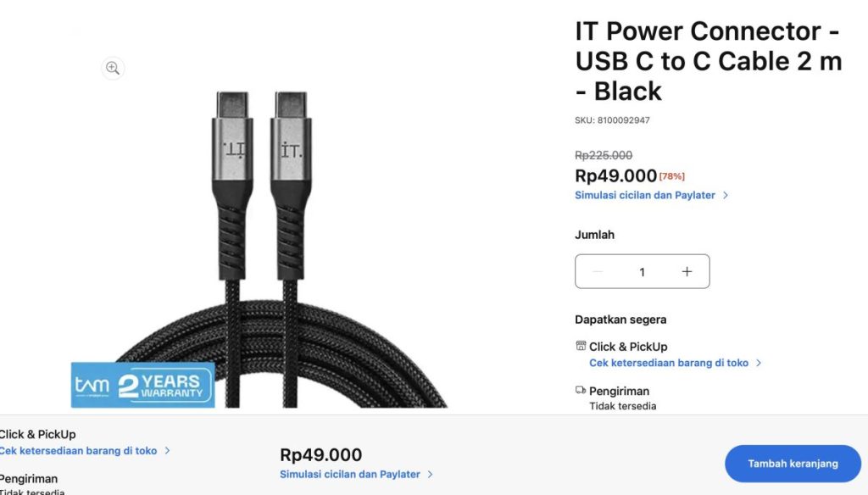The width and height of the screenshot is (868, 495).
Task: Open Simulasi cicilan dan Paylater link under price
Action: (645, 195)
